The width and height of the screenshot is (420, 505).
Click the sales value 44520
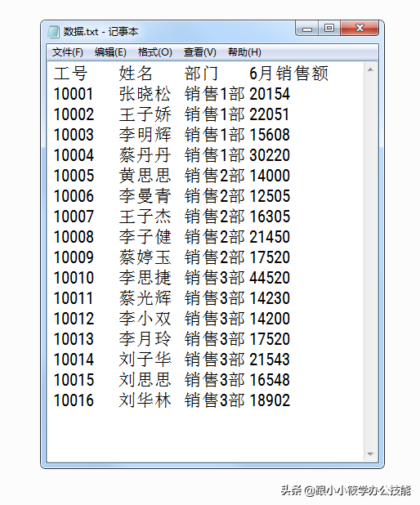pyautogui.click(x=270, y=278)
